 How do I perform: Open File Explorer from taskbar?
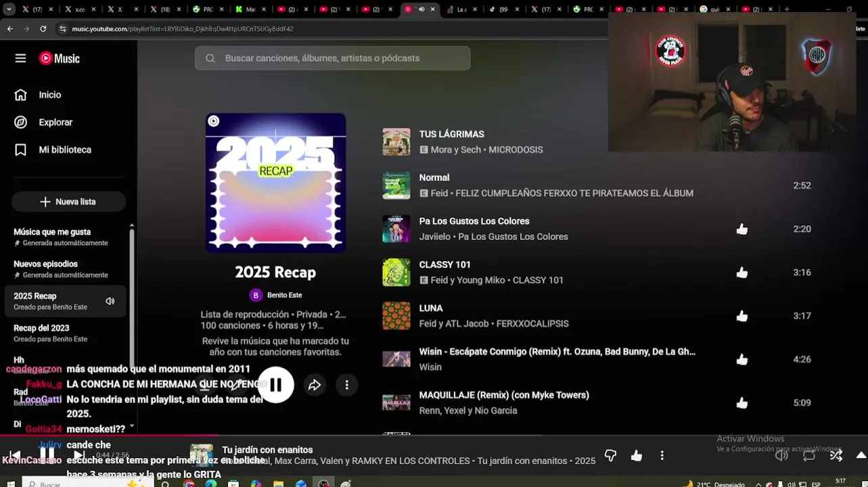pos(279,484)
